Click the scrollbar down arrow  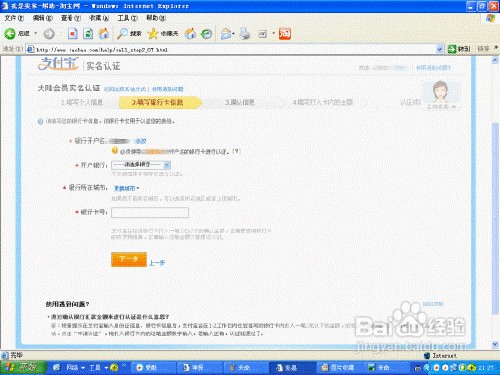pos(495,344)
